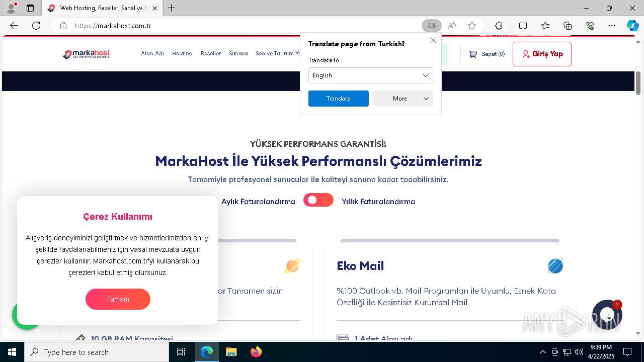Open Edge from the taskbar
The height and width of the screenshot is (362, 644).
207,352
